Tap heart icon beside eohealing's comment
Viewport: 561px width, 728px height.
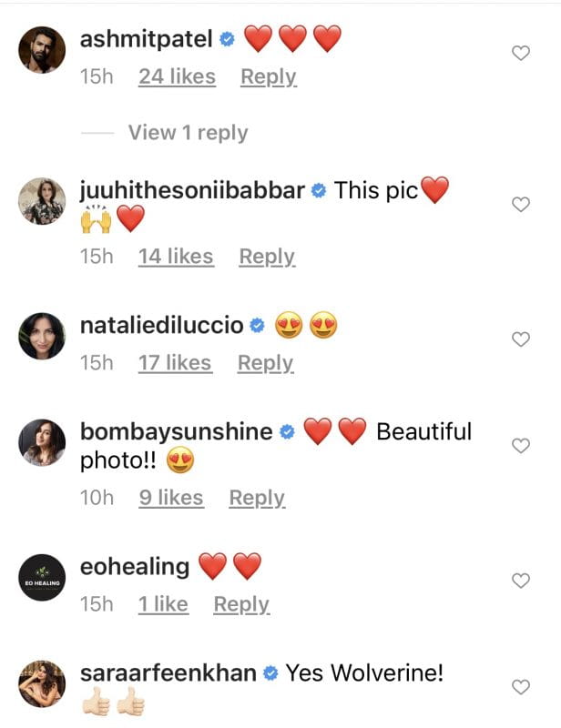521,581
